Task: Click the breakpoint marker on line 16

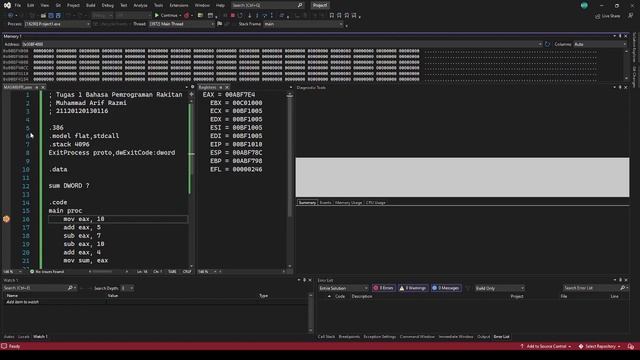Action: pos(6,219)
